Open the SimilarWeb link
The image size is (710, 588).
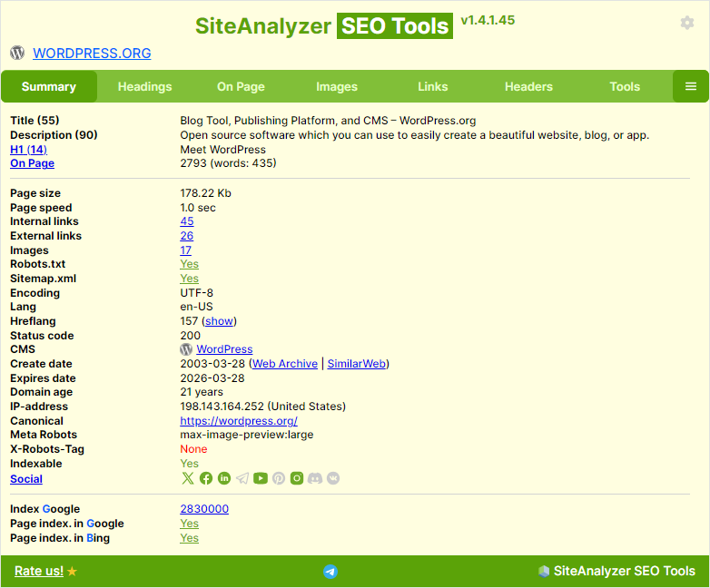(x=356, y=364)
